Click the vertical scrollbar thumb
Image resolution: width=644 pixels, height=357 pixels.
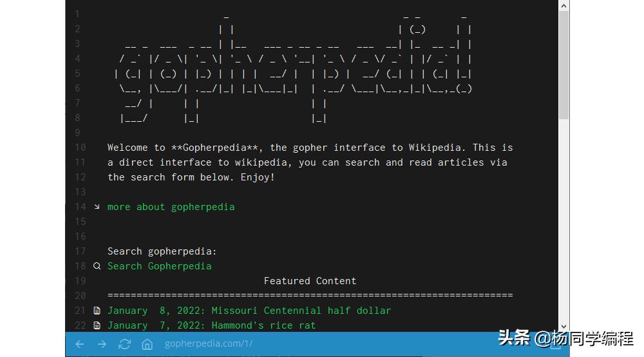click(563, 65)
